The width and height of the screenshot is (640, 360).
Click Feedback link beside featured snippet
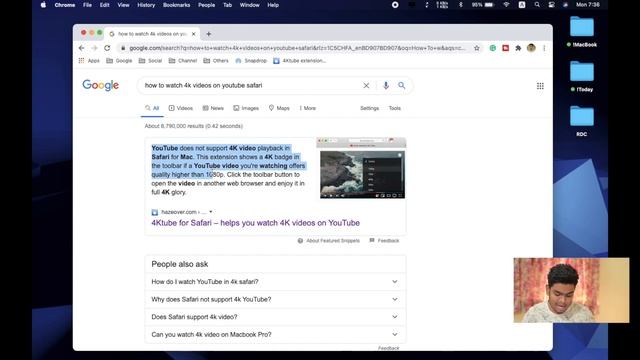pos(384,241)
